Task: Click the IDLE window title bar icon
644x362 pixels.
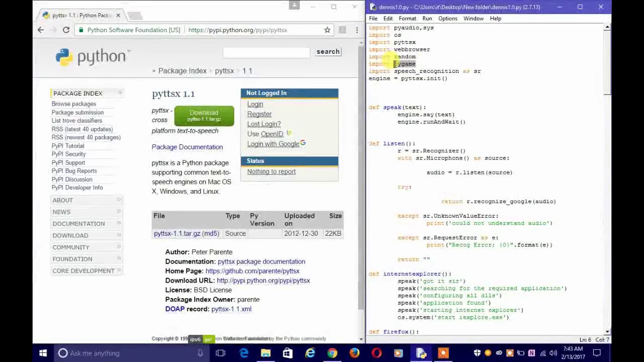Action: [x=373, y=7]
